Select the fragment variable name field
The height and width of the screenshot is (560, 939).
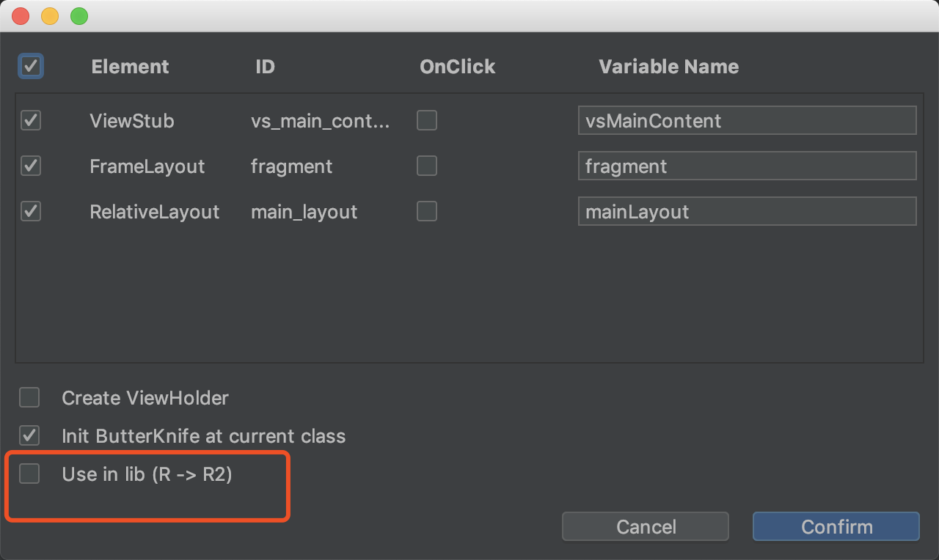747,166
